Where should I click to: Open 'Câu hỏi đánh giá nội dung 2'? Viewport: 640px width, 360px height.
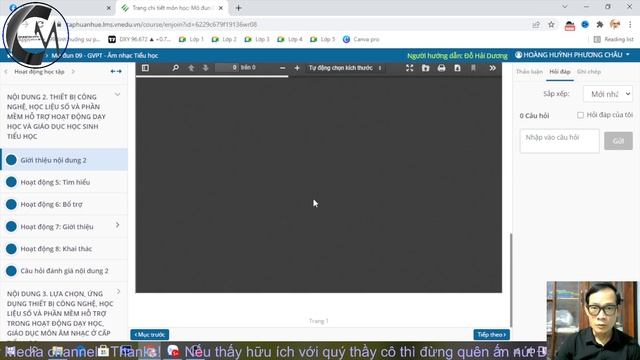[64, 271]
